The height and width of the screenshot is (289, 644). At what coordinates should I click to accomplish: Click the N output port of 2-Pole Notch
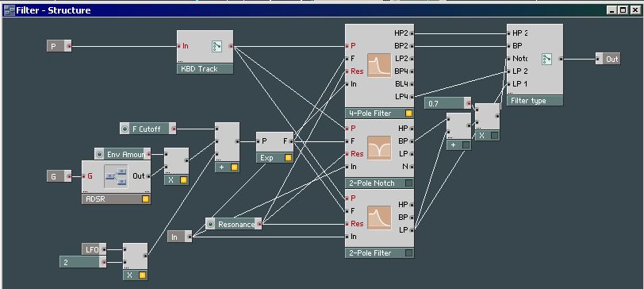click(412, 167)
